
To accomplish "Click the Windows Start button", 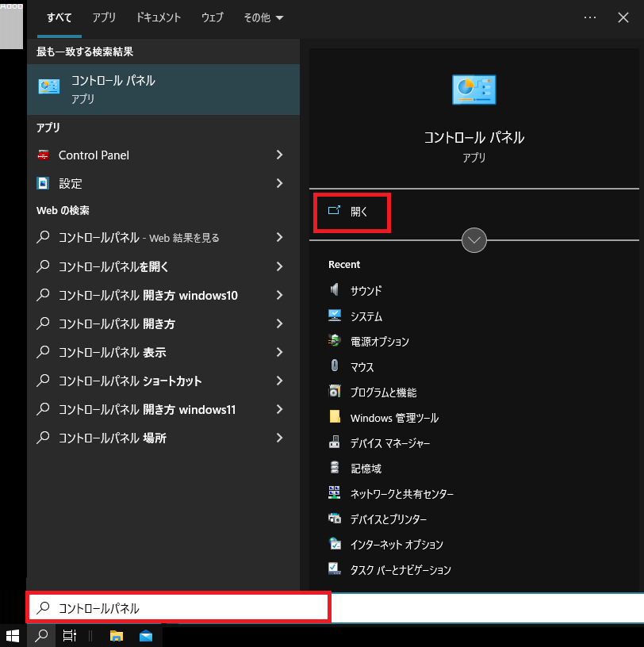I will point(13,635).
